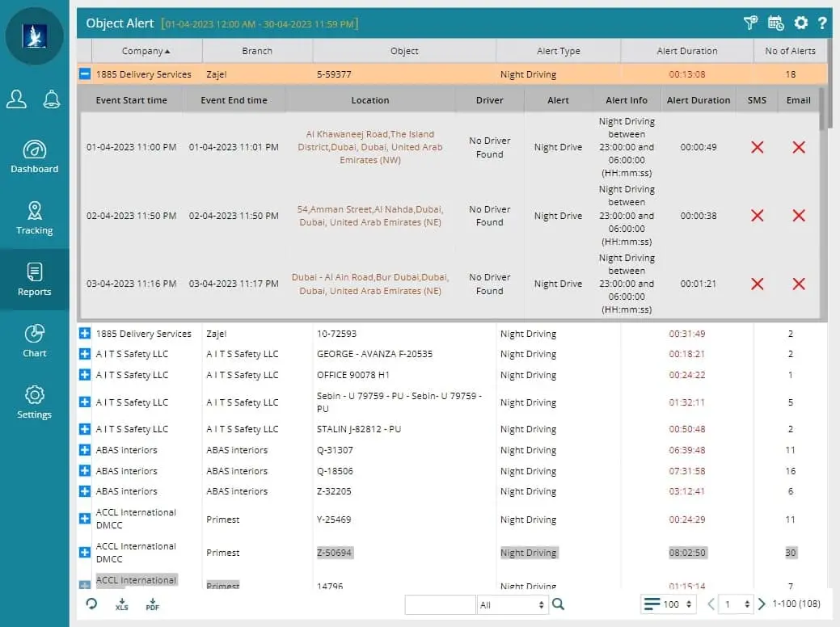This screenshot has width=840, height=627.
Task: Click the calendar schedule icon in header
Action: [775, 23]
